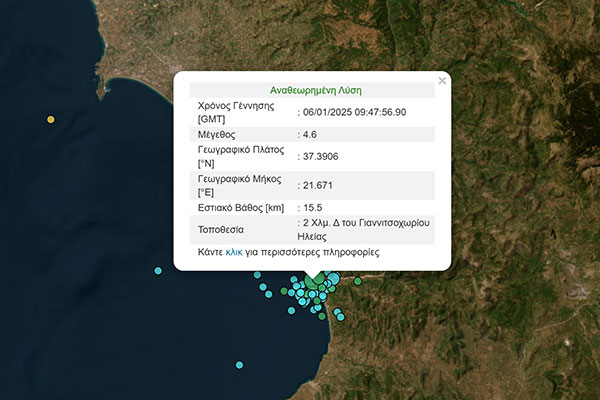Click the southeastern-most cyan marker of the cluster

tap(340, 316)
